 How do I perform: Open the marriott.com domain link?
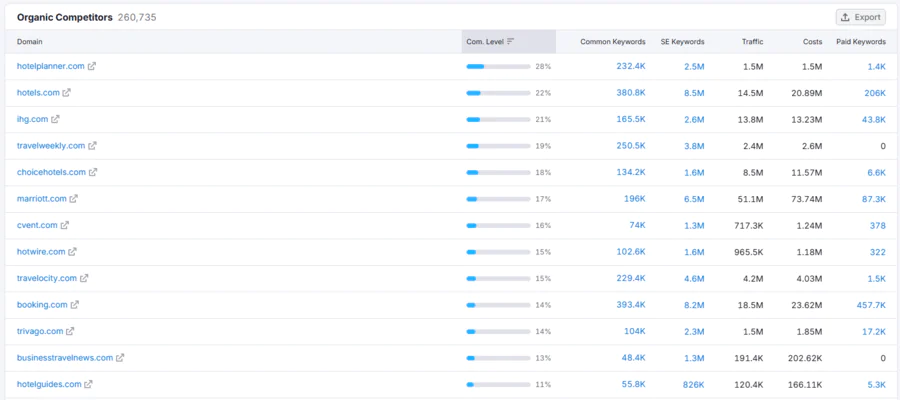pyautogui.click(x=42, y=199)
